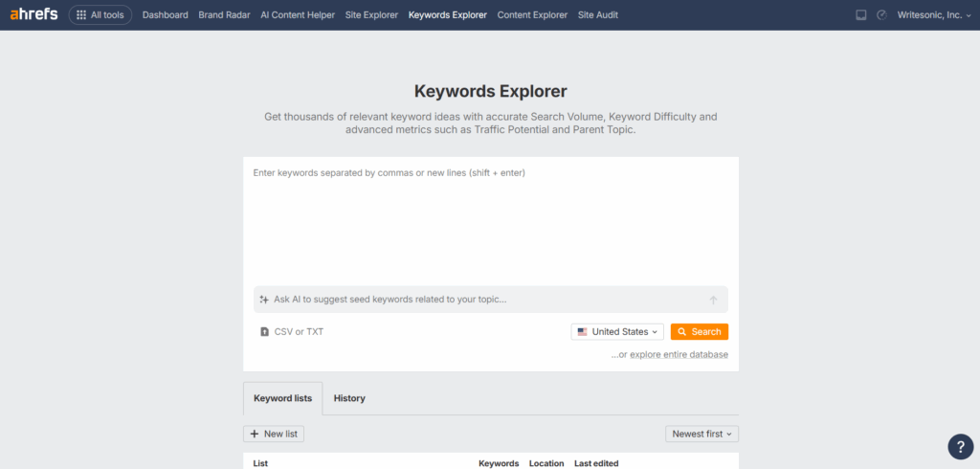This screenshot has width=980, height=469.
Task: Expand the United States country dropdown
Action: tap(618, 332)
